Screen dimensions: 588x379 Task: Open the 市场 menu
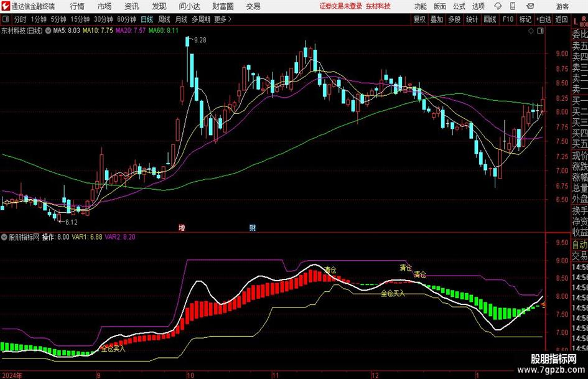(x=105, y=6)
